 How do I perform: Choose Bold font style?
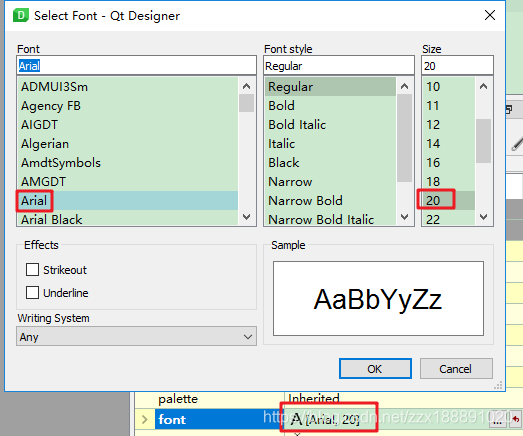click(x=330, y=106)
